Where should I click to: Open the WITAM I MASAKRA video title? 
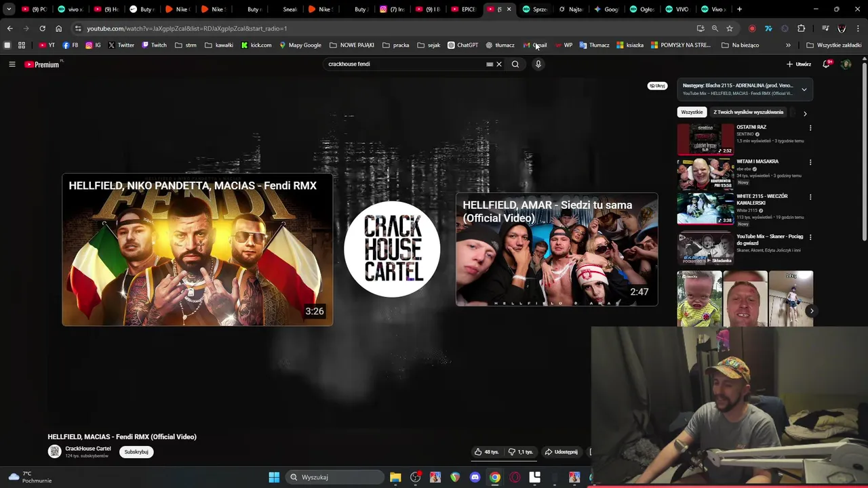click(x=757, y=162)
